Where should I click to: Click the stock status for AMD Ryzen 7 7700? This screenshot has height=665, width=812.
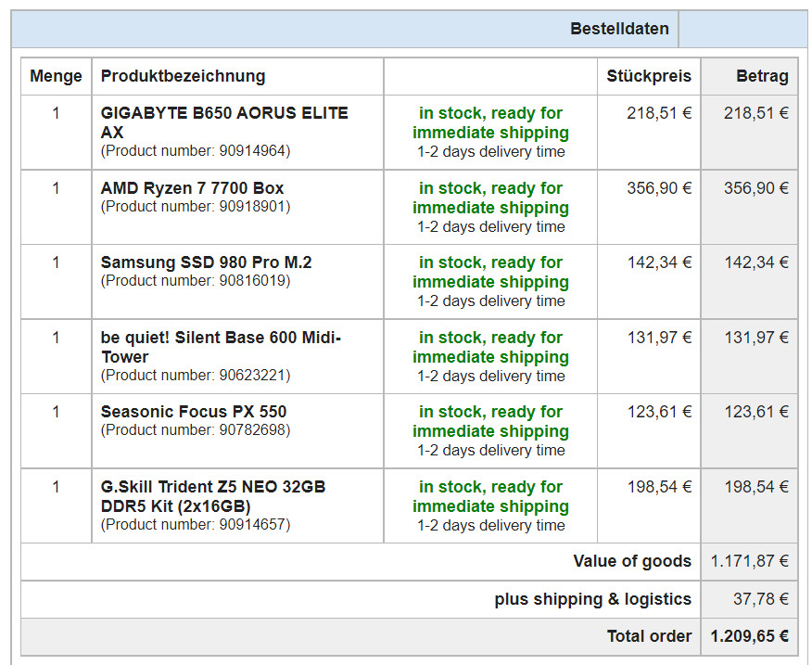490,198
